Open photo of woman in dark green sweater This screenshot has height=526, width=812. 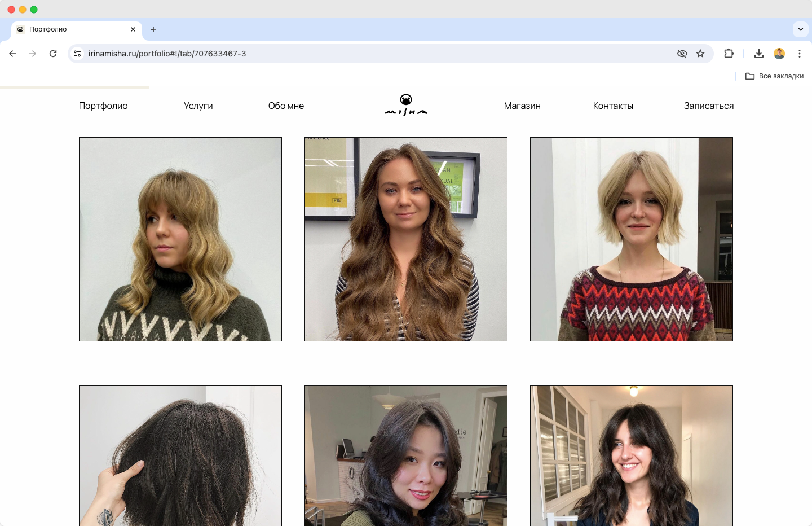tap(180, 239)
